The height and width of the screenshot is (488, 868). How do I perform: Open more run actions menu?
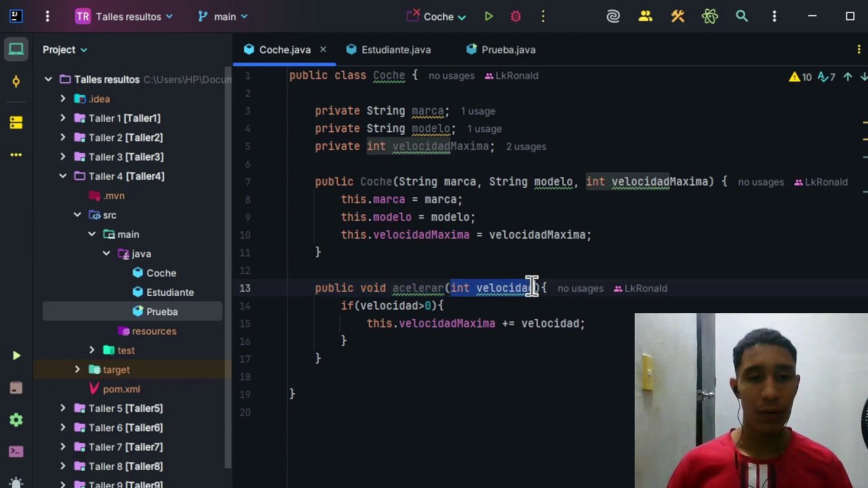coord(543,16)
